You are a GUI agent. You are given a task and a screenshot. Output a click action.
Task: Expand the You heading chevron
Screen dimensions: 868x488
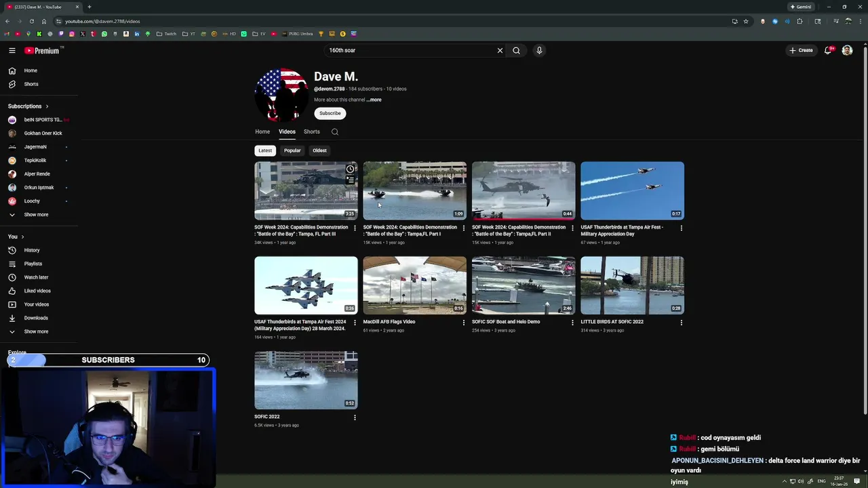point(22,237)
